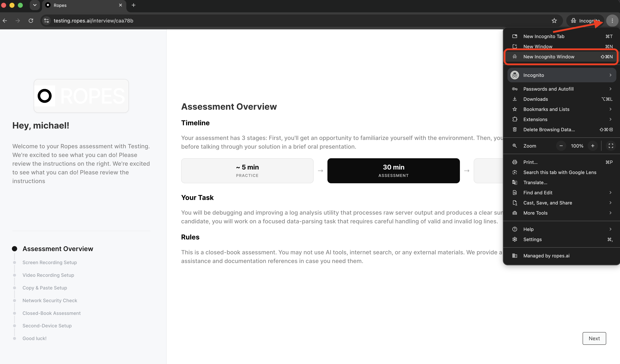Click the "Timeline" section heading
This screenshot has height=364, width=620.
195,123
